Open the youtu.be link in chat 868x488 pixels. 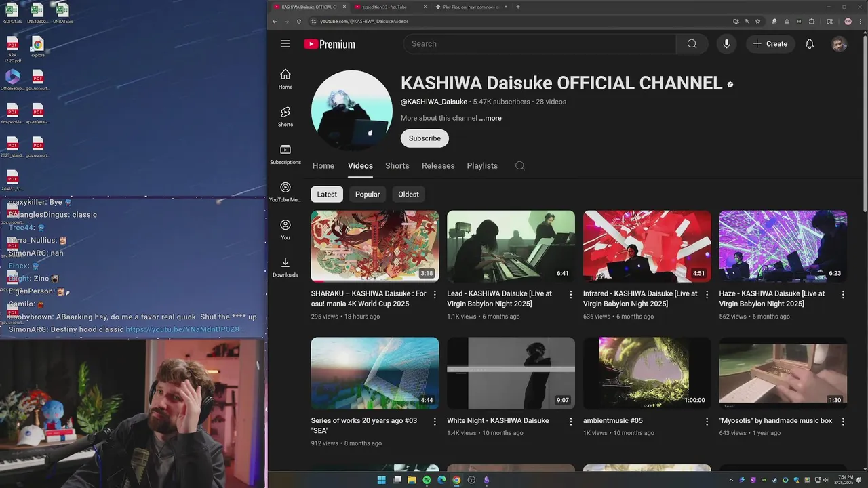182,330
